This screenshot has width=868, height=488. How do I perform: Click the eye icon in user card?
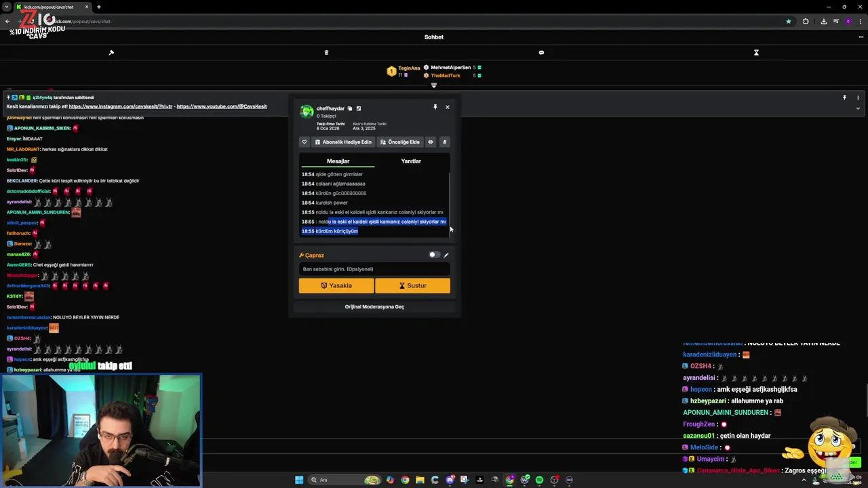431,142
